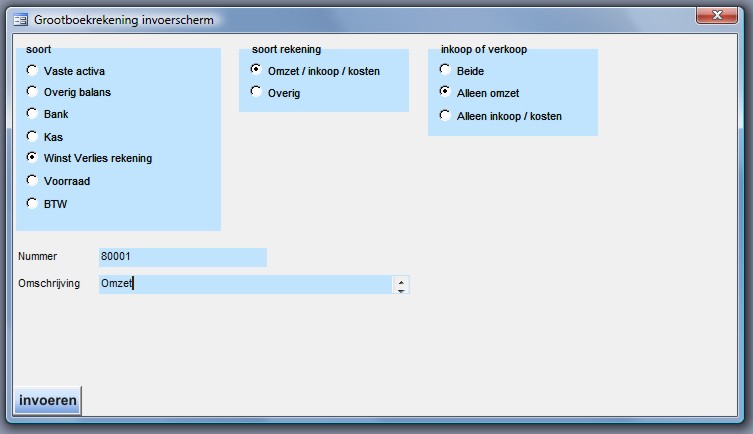Viewport: 753px width, 434px height.
Task: Select BTW as soort
Action: click(33, 203)
